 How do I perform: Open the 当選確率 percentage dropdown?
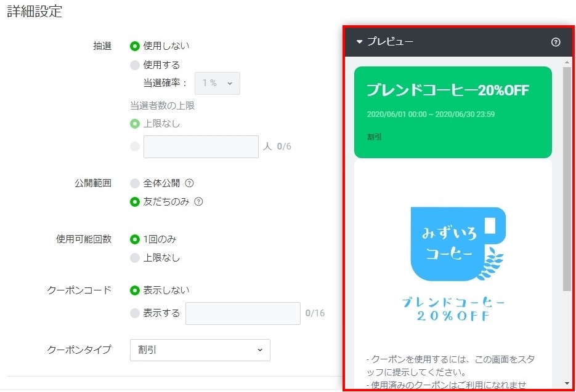click(x=217, y=83)
